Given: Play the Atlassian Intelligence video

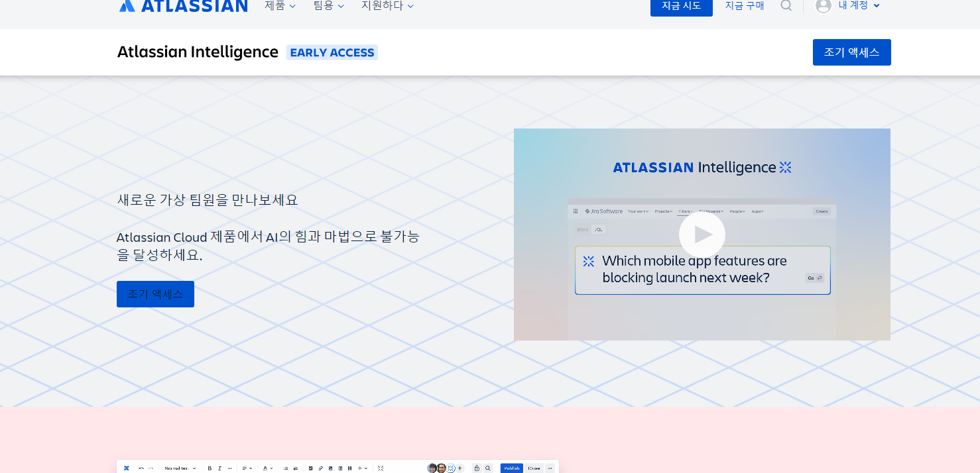Looking at the screenshot, I should [x=702, y=235].
